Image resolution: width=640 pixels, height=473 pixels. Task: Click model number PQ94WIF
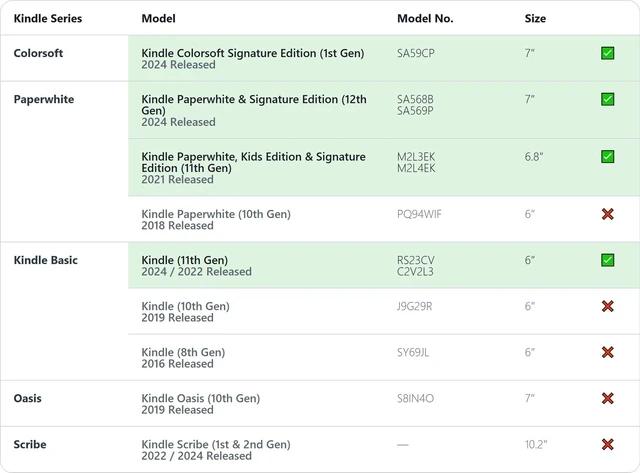point(419,214)
